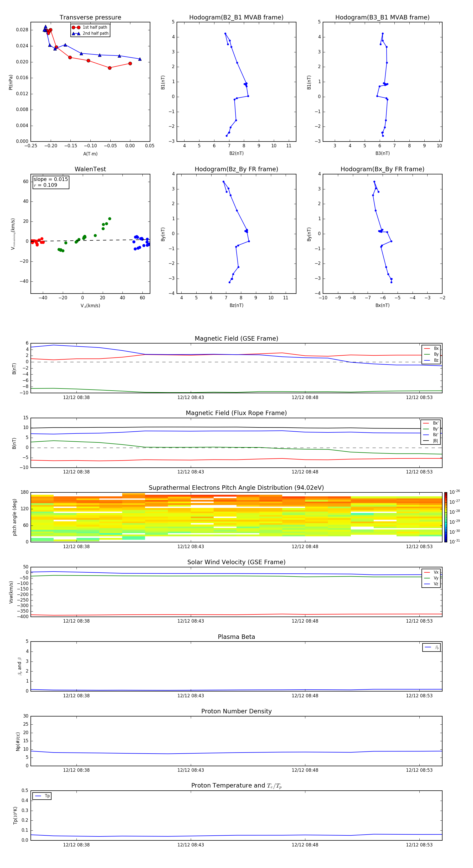473x868 pixels.
Task: Select the 'Magnetic Field (GSE Frame)' title
Action: coord(236,339)
